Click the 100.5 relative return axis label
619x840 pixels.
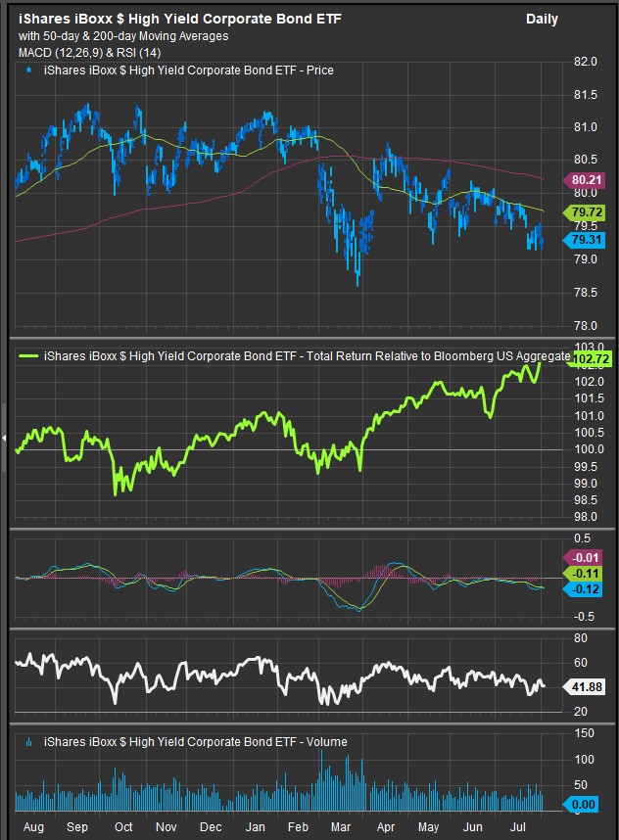click(x=589, y=433)
